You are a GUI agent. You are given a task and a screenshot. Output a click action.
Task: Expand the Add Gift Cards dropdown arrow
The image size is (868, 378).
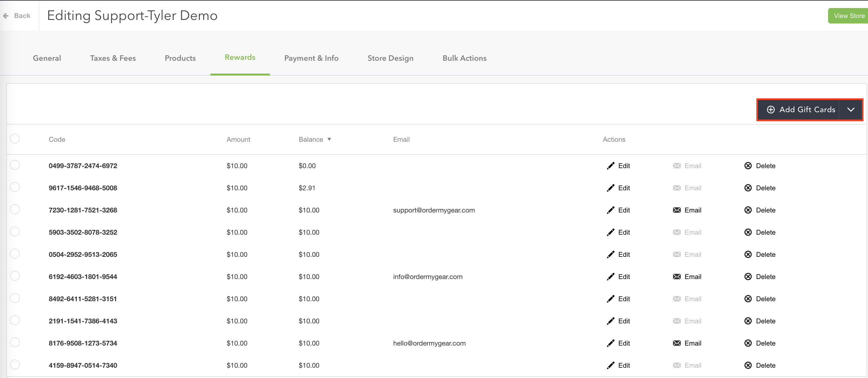[x=851, y=110]
